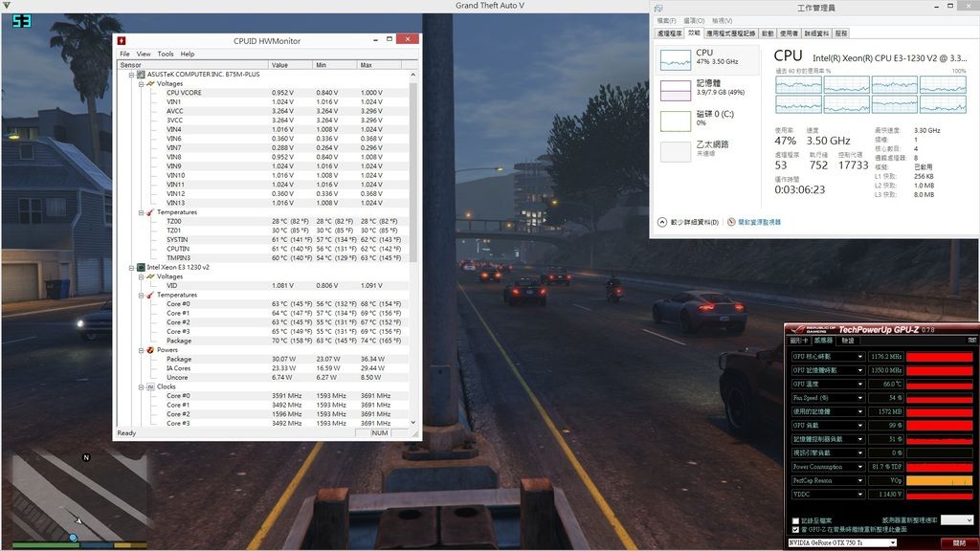Open the Power Consumption sensor dropdown

click(860, 467)
